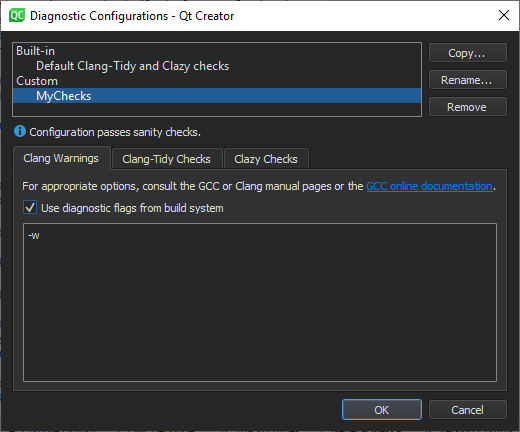This screenshot has width=520, height=432.
Task: Click the Copy... button
Action: [468, 53]
